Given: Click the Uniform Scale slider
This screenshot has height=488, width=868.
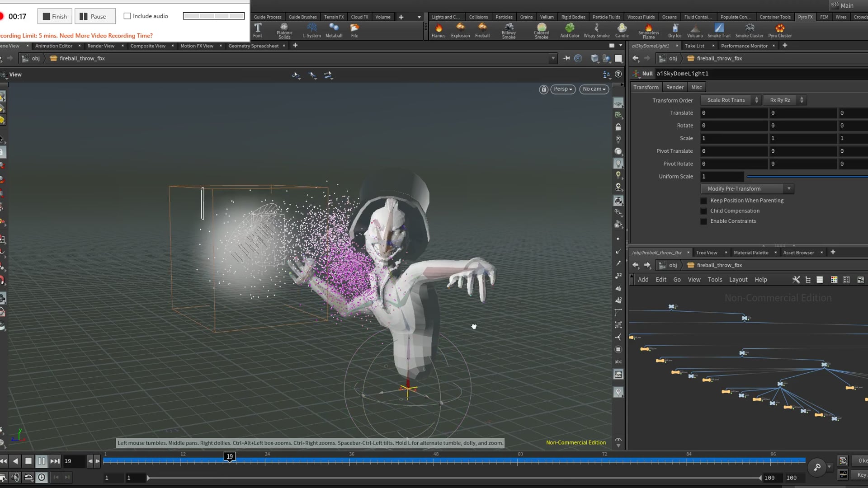Looking at the screenshot, I should click(805, 177).
